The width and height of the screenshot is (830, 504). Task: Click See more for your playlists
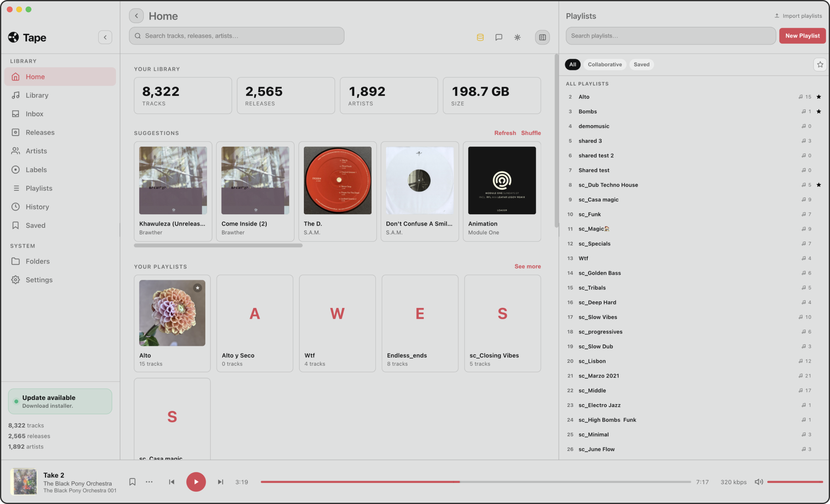tap(527, 266)
